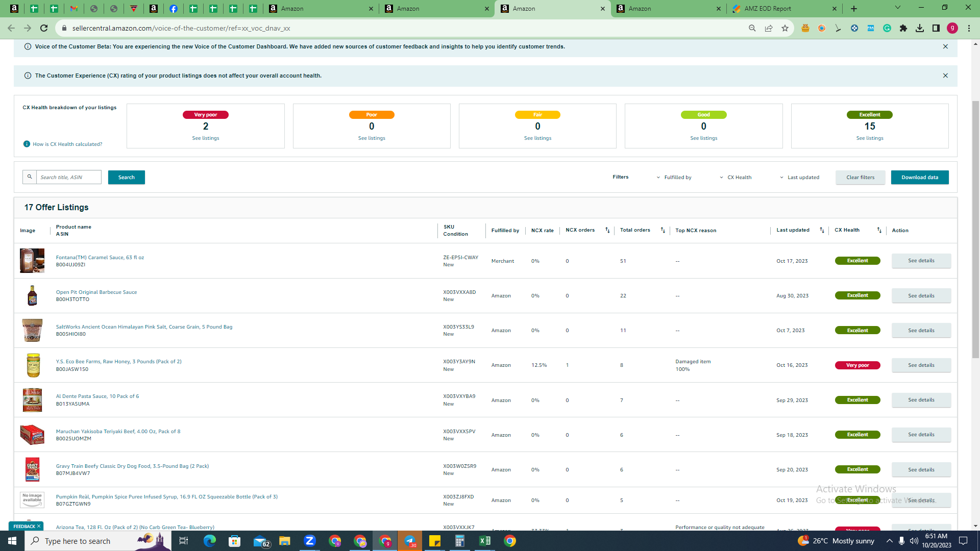This screenshot has width=980, height=551.
Task: Show hidden system tray icons
Action: click(889, 541)
